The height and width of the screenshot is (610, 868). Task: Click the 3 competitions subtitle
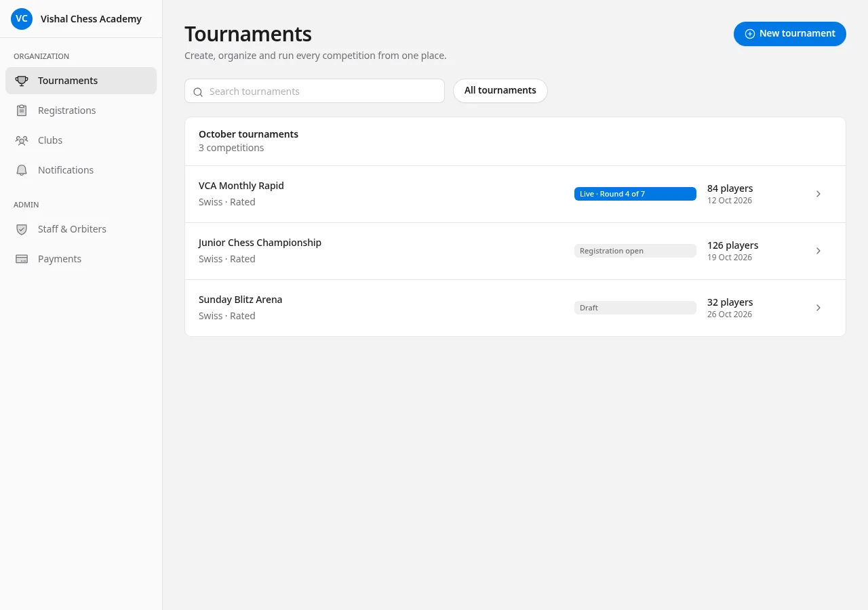pyautogui.click(x=231, y=148)
